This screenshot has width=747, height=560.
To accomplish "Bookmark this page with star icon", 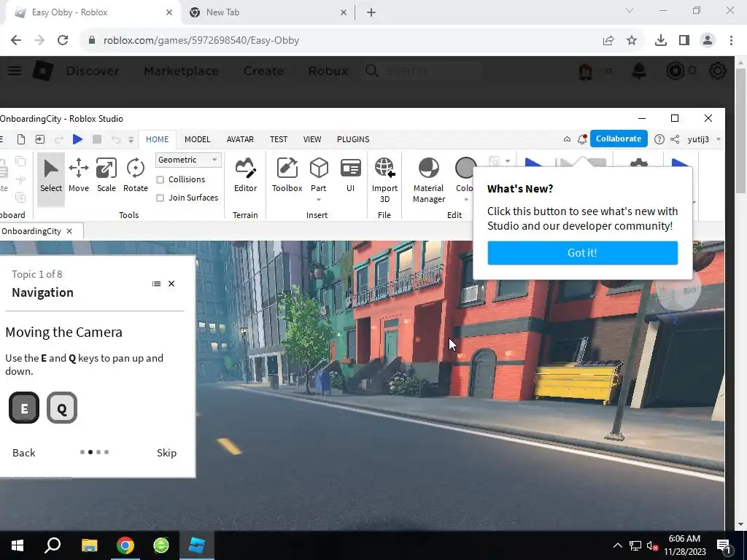I will point(632,40).
